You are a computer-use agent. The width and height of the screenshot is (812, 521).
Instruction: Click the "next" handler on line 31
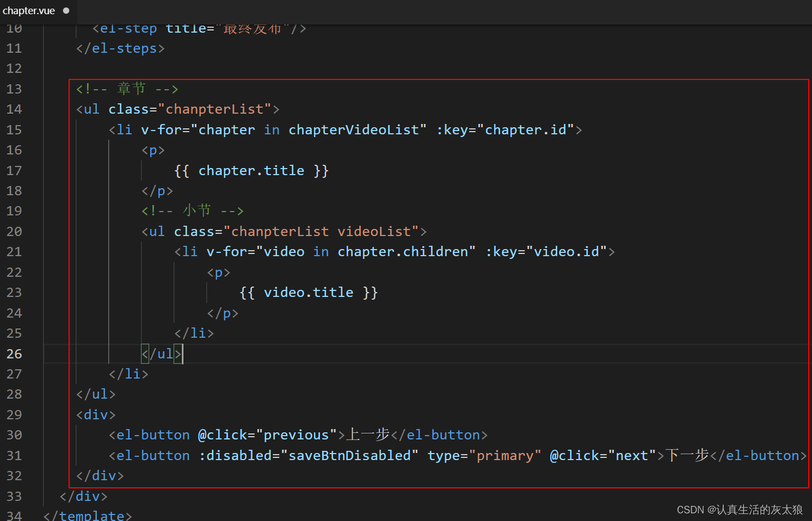click(x=632, y=455)
